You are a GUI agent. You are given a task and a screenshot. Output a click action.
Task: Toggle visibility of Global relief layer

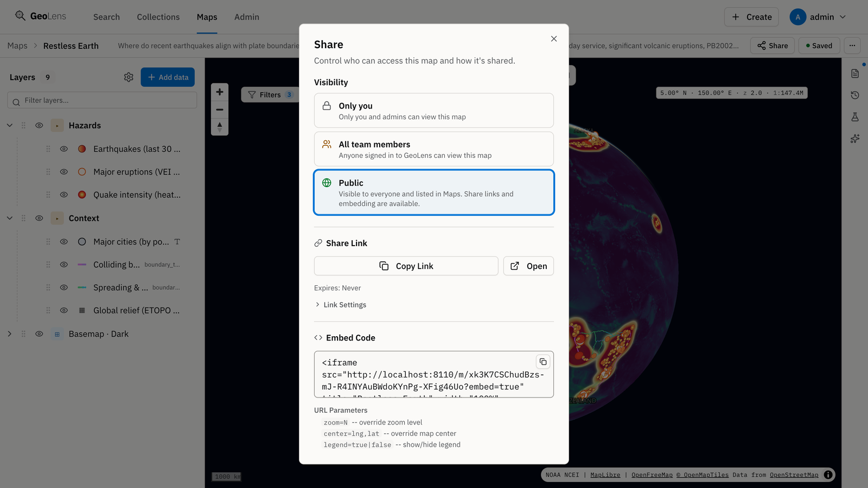pyautogui.click(x=64, y=311)
